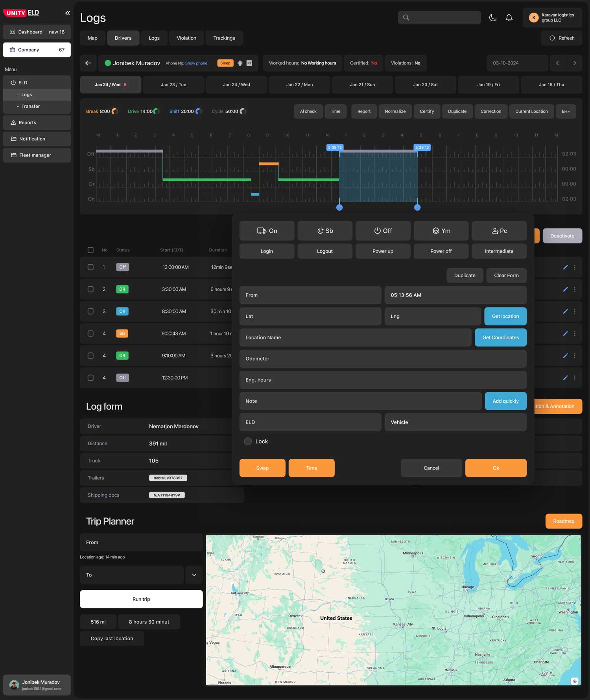Click into the Odometer input field

[383, 359]
